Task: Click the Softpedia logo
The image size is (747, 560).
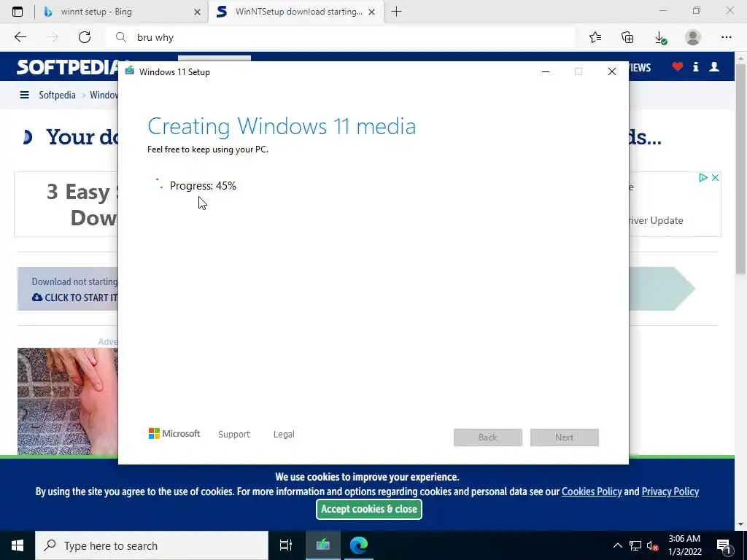Action: tap(68, 67)
